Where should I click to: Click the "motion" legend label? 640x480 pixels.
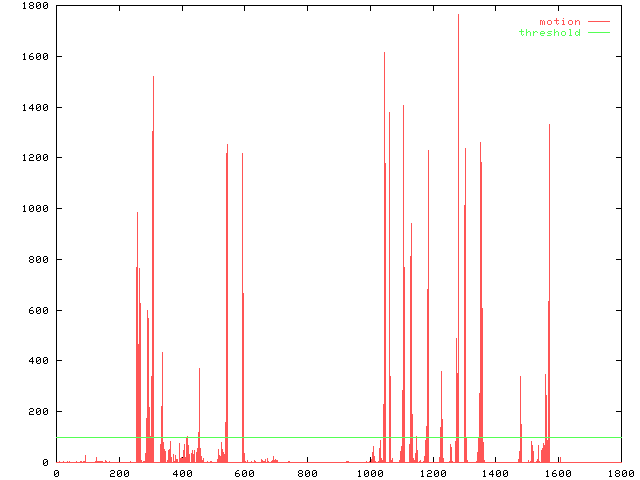[559, 21]
